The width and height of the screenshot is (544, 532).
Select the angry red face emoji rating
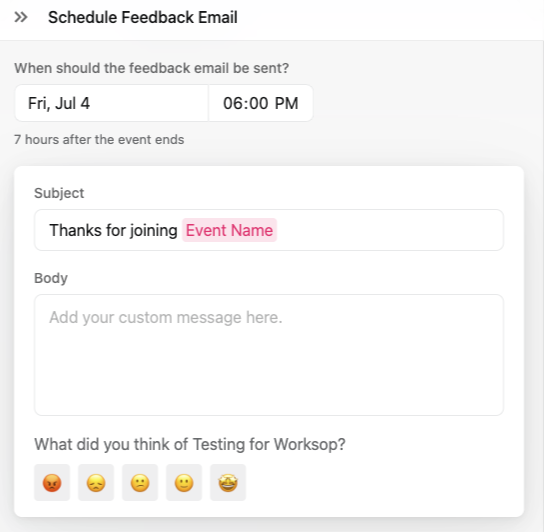[52, 482]
